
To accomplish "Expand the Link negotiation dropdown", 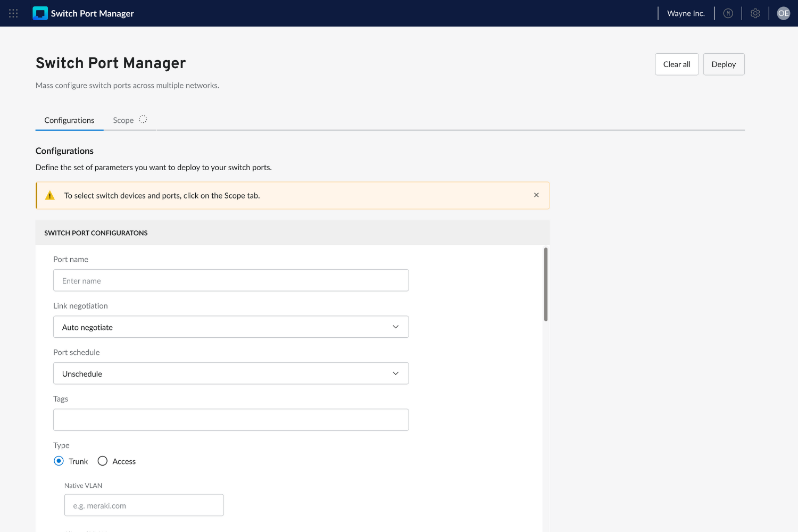I will 231,327.
